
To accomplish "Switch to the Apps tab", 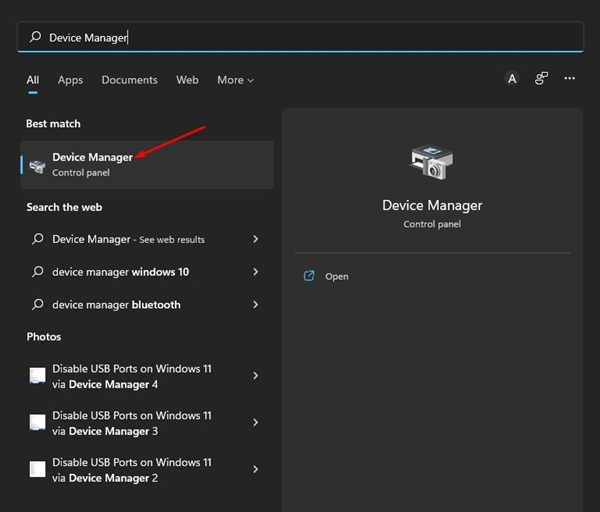I will point(70,80).
